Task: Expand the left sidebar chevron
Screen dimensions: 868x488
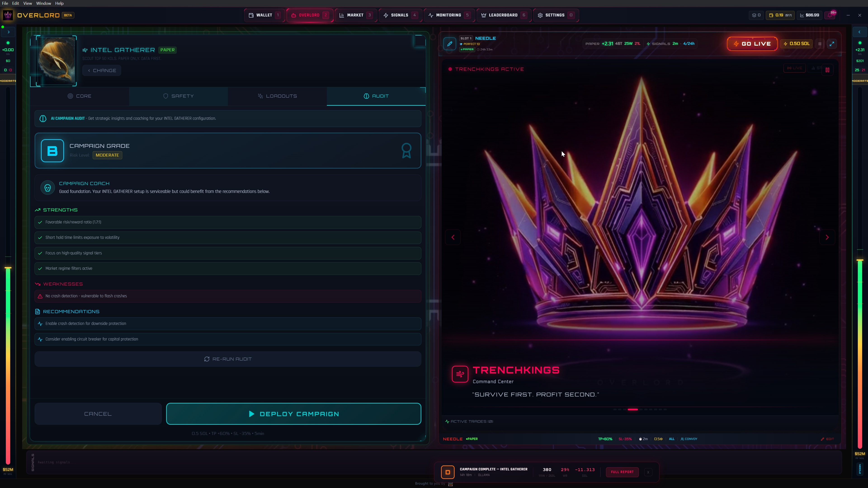Action: point(8,32)
